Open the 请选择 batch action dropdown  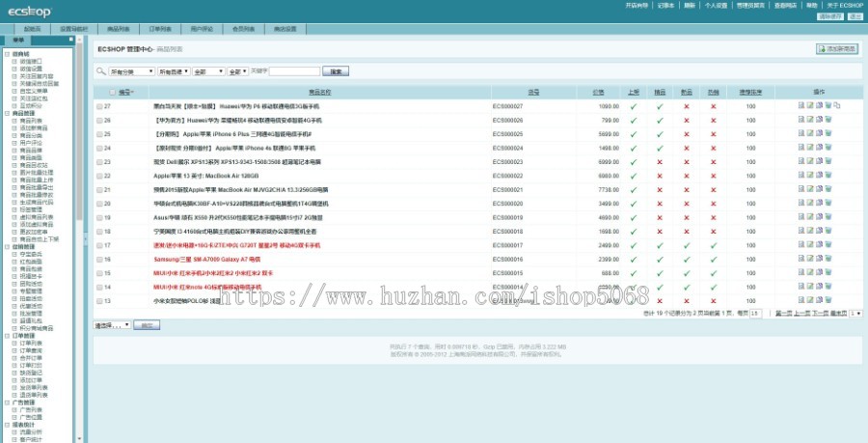(113, 325)
